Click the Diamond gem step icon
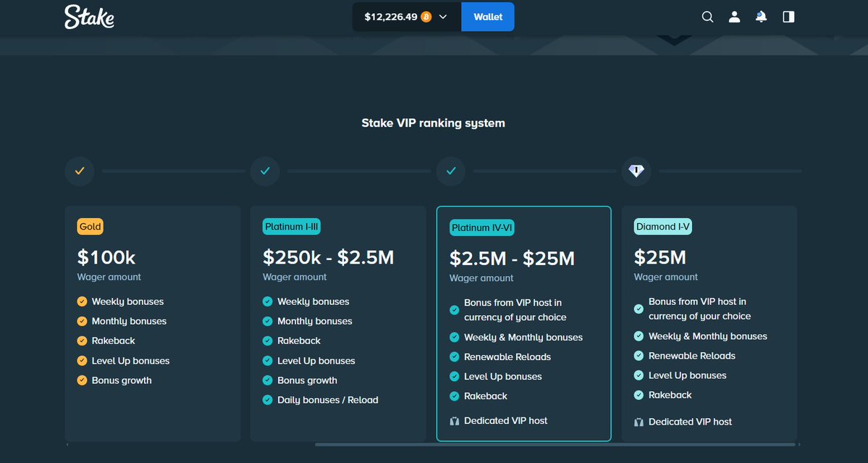 click(636, 171)
